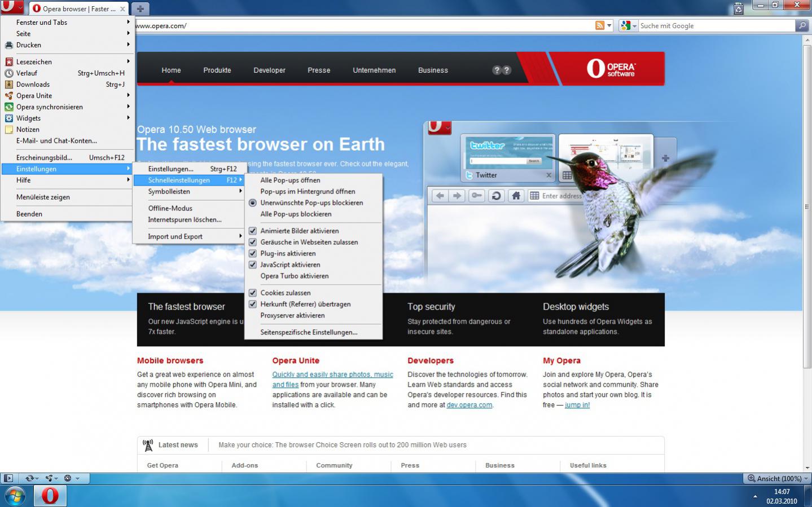Click the Opera synchronisieren icon
This screenshot has width=812, height=507.
[8, 107]
